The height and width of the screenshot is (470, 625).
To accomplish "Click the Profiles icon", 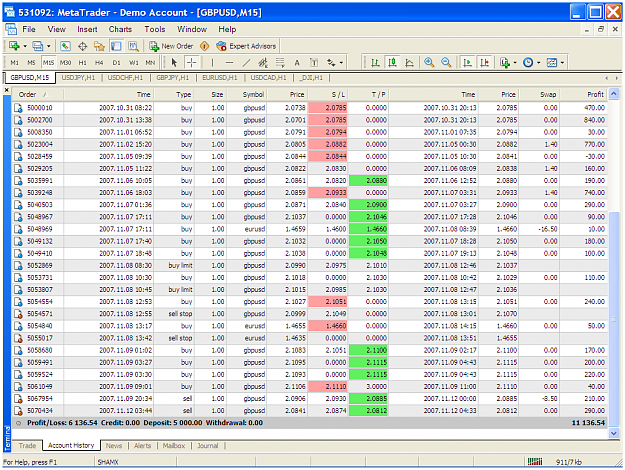I will 38,46.
